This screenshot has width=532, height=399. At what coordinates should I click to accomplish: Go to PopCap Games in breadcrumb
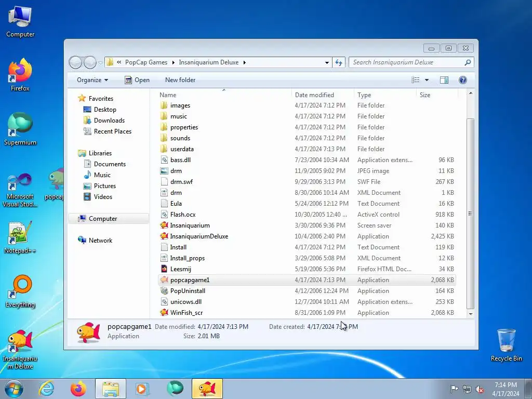(146, 62)
